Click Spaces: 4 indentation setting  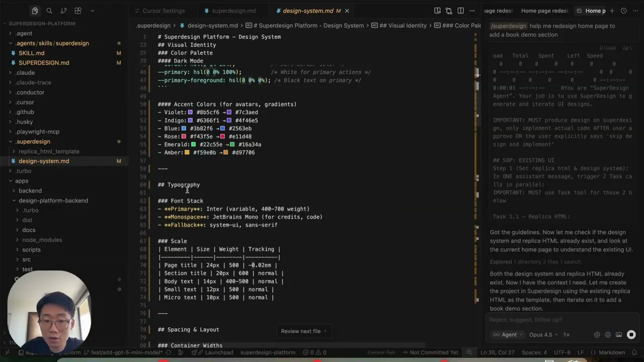(534, 352)
